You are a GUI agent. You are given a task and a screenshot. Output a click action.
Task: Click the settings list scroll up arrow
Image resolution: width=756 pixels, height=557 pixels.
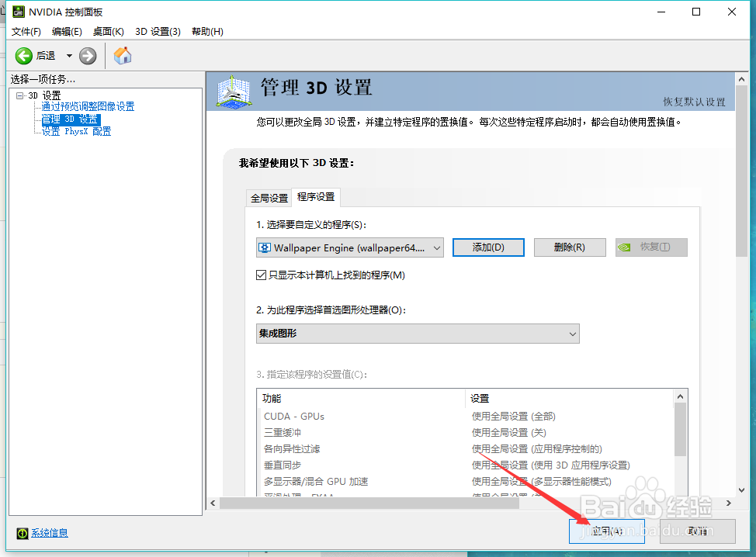coord(680,396)
